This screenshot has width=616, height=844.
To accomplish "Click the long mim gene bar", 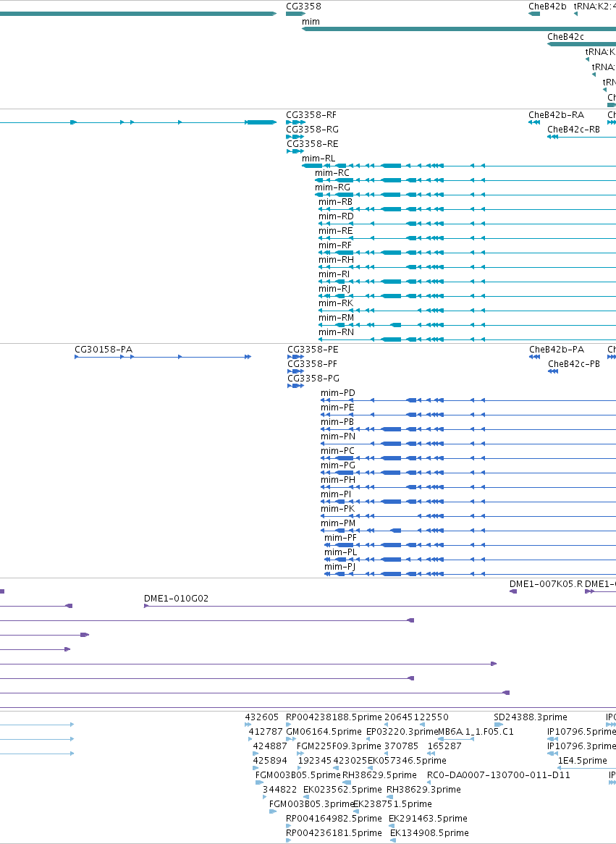I will click(459, 28).
